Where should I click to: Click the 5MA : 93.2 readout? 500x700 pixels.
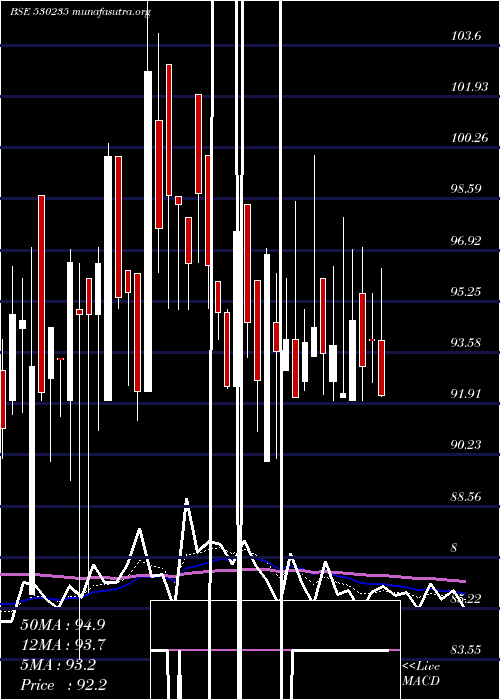pos(58,665)
